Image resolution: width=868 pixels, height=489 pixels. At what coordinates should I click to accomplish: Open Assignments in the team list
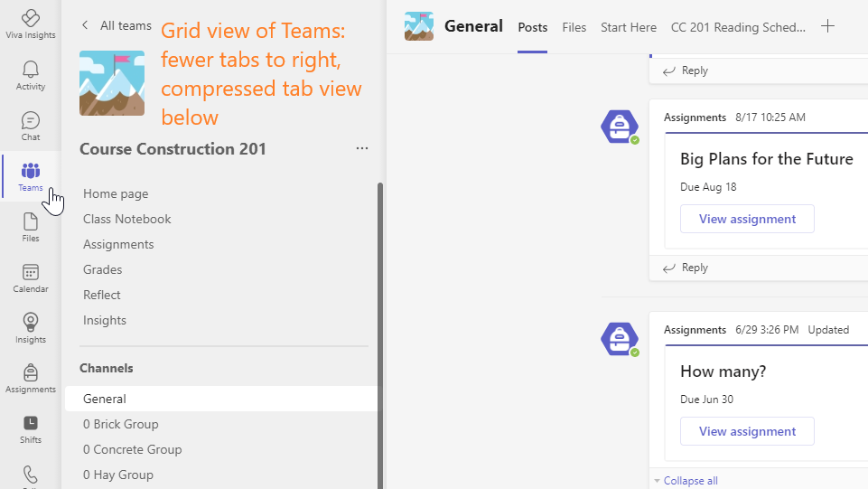point(118,244)
